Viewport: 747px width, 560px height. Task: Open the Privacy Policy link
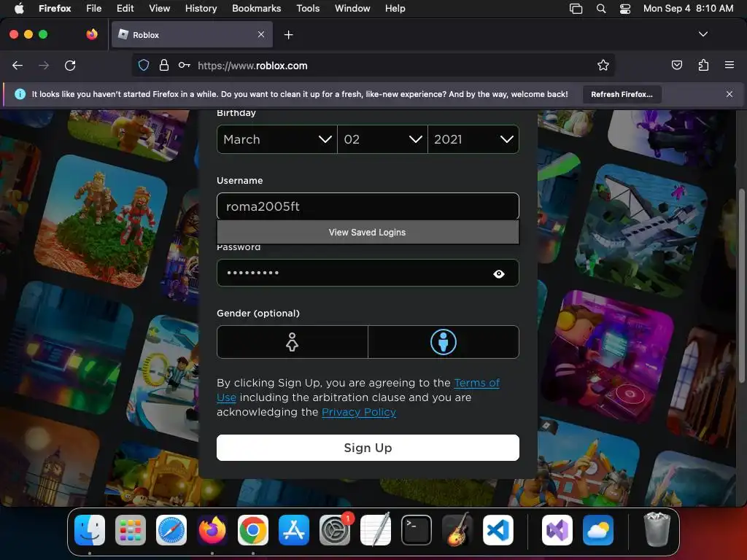(359, 412)
